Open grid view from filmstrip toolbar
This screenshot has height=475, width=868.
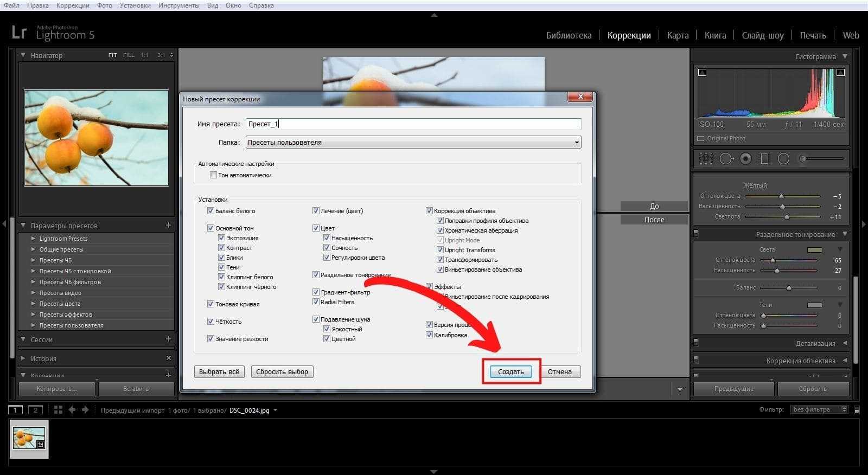[x=58, y=410]
